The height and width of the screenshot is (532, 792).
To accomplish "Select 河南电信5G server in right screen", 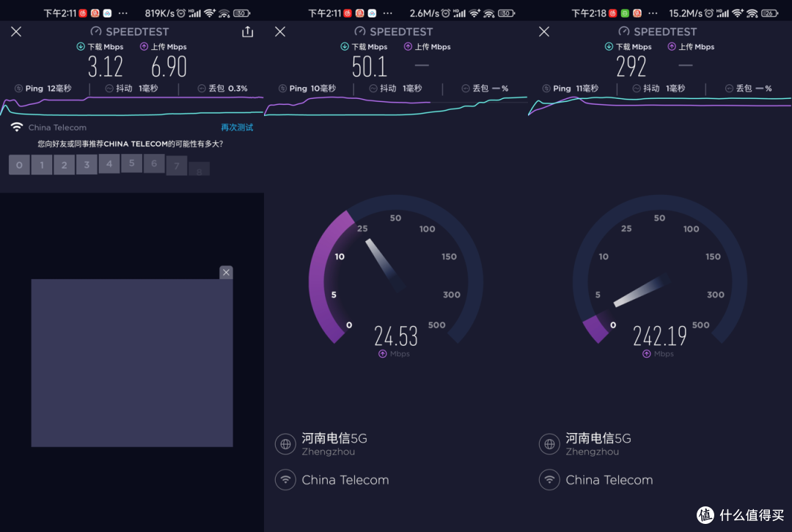I will pos(598,438).
